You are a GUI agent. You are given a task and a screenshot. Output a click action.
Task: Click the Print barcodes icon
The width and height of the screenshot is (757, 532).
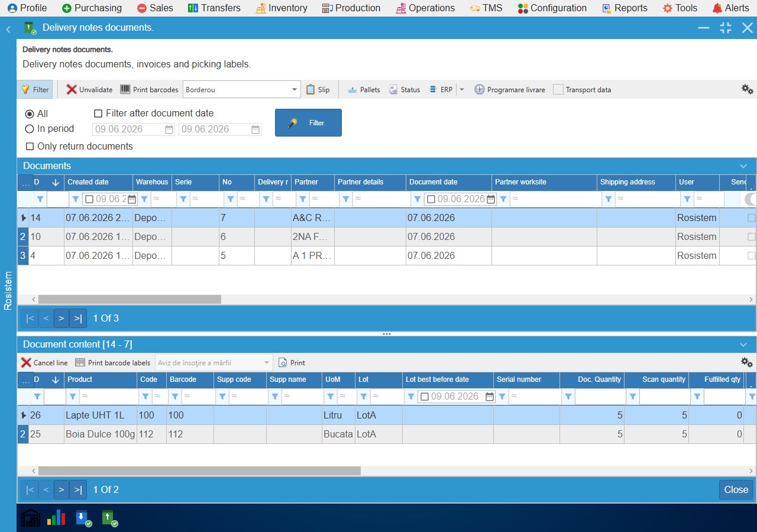(x=125, y=89)
